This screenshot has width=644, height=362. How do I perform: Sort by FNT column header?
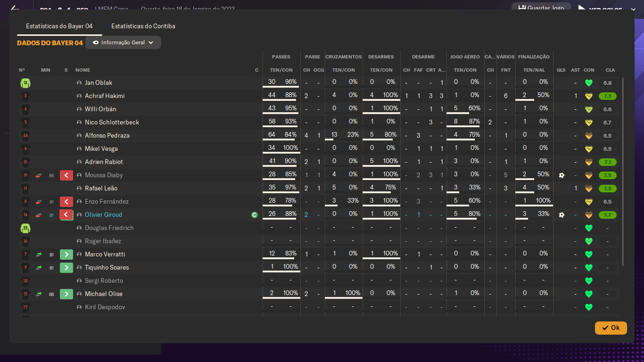click(x=505, y=70)
